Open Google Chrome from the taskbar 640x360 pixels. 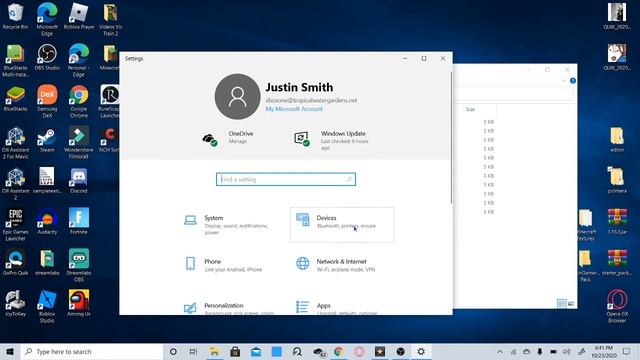(338, 351)
